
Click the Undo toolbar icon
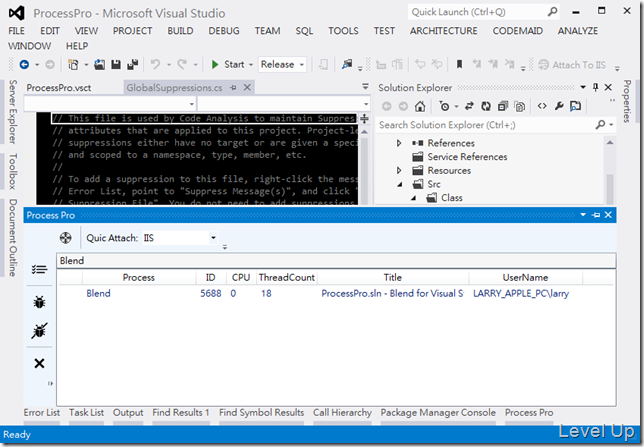click(x=155, y=65)
